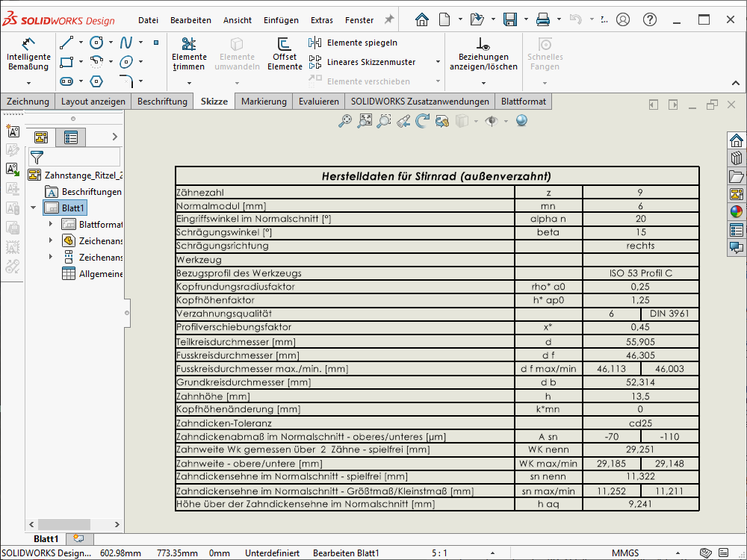Switch to the Beschriftung ribbon tab
747x560 pixels.
coord(162,102)
